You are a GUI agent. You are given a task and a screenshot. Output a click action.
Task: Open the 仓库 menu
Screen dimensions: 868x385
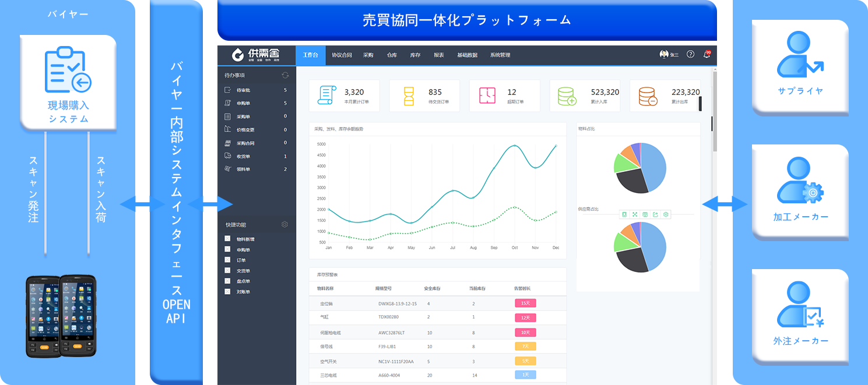tap(392, 55)
